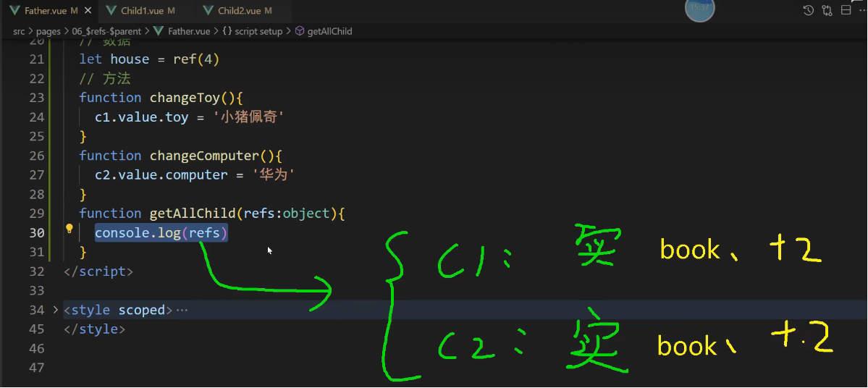Open the 06_$refs-$parent breadcrumb folder
This screenshot has width=868, height=388.
(106, 32)
